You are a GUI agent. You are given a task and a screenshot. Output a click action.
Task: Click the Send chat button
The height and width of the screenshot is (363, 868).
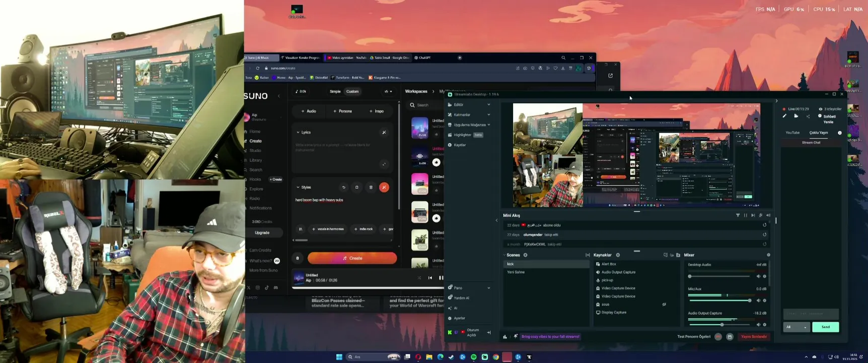click(x=826, y=327)
